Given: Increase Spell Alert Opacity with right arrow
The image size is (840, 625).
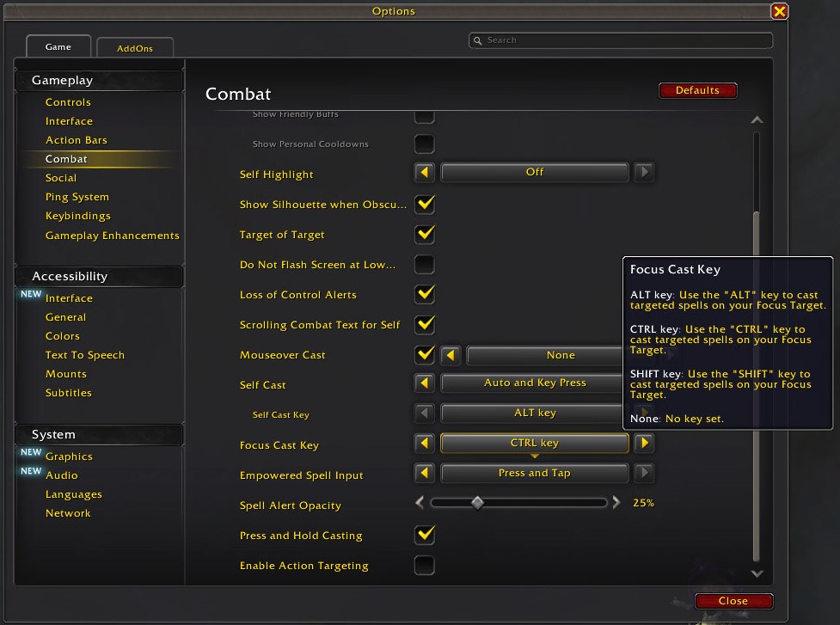Looking at the screenshot, I should (x=616, y=504).
